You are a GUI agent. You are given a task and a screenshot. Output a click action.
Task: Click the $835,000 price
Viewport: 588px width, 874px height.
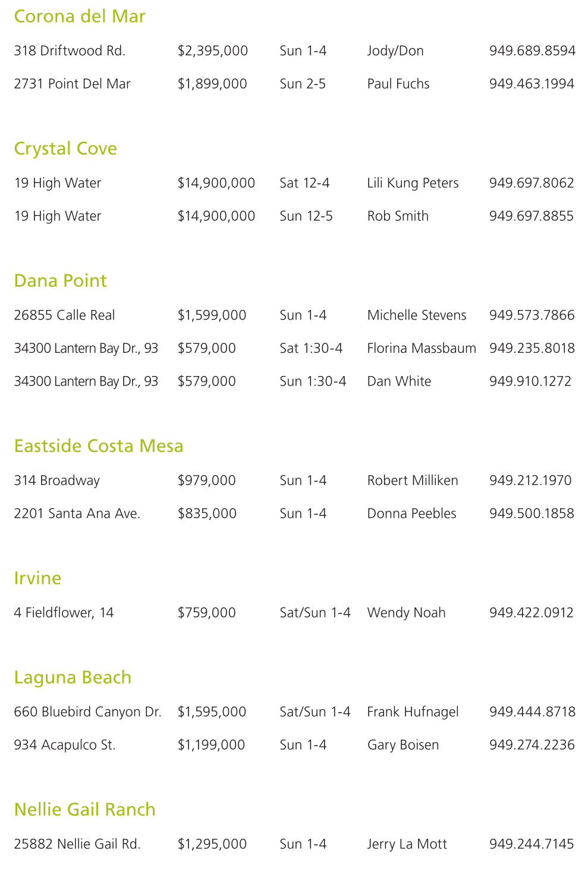tap(207, 513)
